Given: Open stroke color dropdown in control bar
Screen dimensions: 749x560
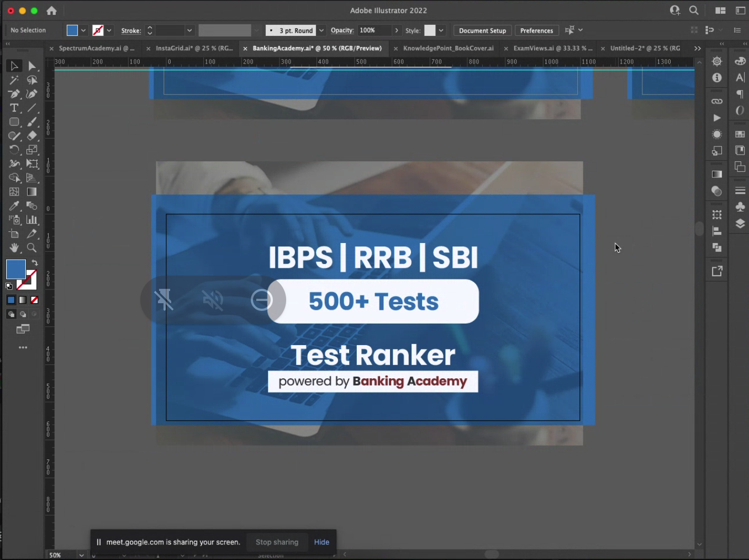Looking at the screenshot, I should (x=109, y=30).
